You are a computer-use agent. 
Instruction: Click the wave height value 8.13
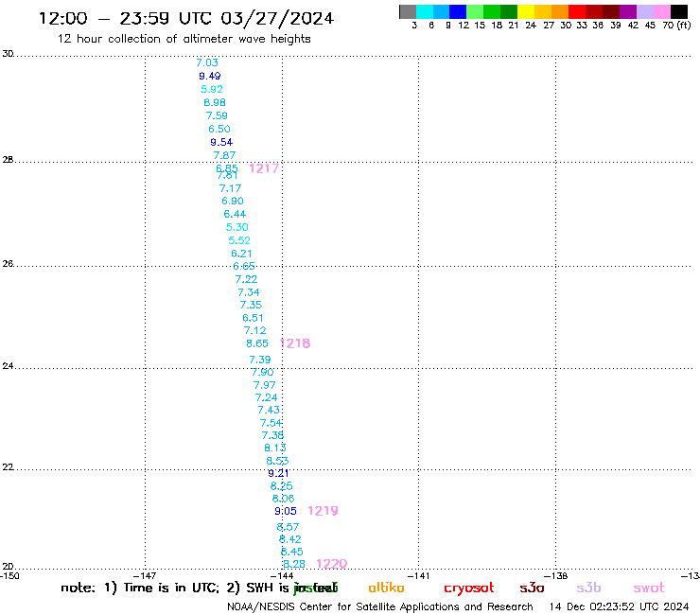pos(275,448)
